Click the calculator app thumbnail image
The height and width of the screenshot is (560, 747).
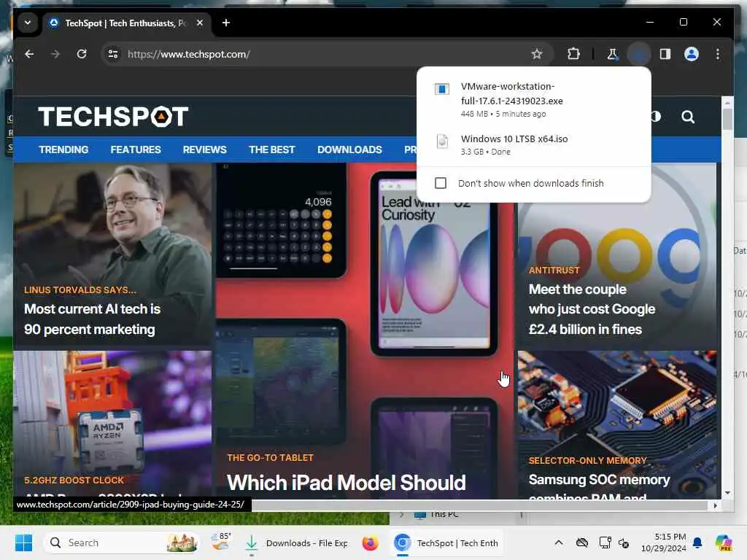point(281,220)
